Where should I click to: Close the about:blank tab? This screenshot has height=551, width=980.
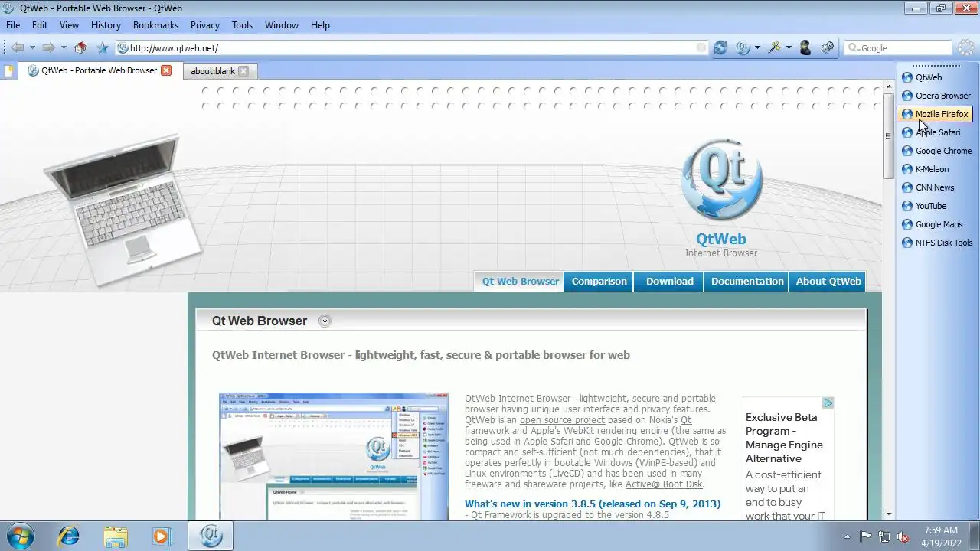pos(243,71)
